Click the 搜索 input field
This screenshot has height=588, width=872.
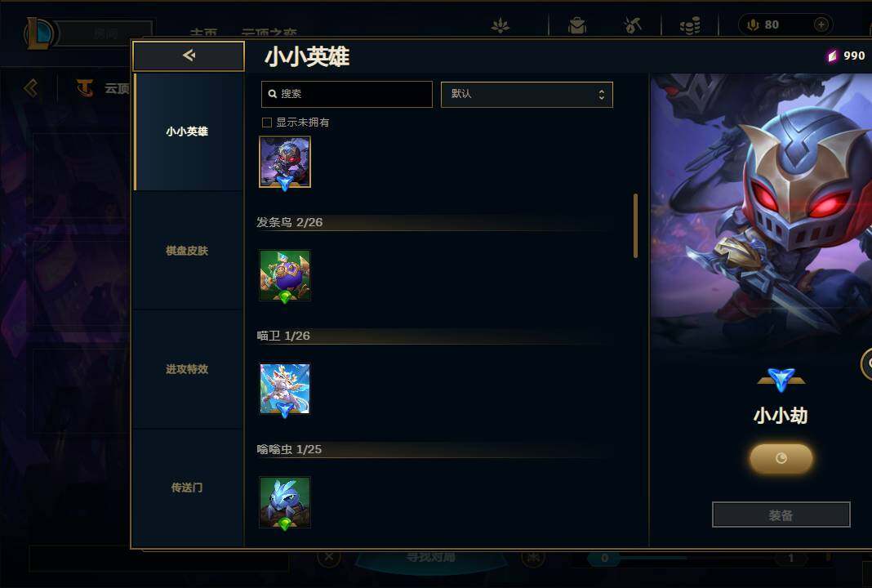click(x=346, y=94)
